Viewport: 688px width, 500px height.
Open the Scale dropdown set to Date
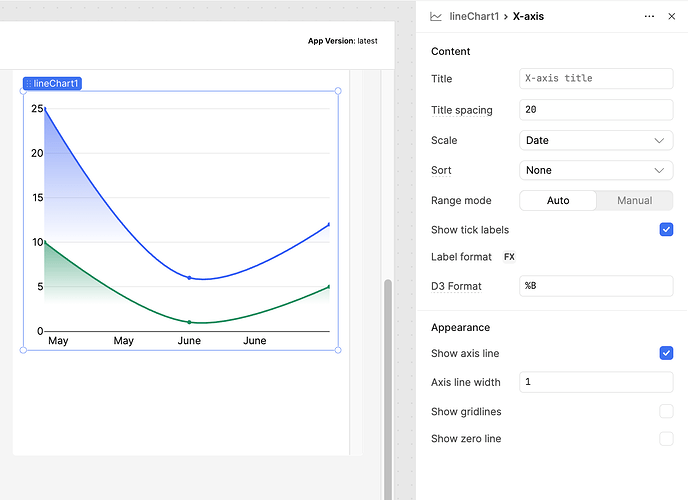[x=596, y=141]
